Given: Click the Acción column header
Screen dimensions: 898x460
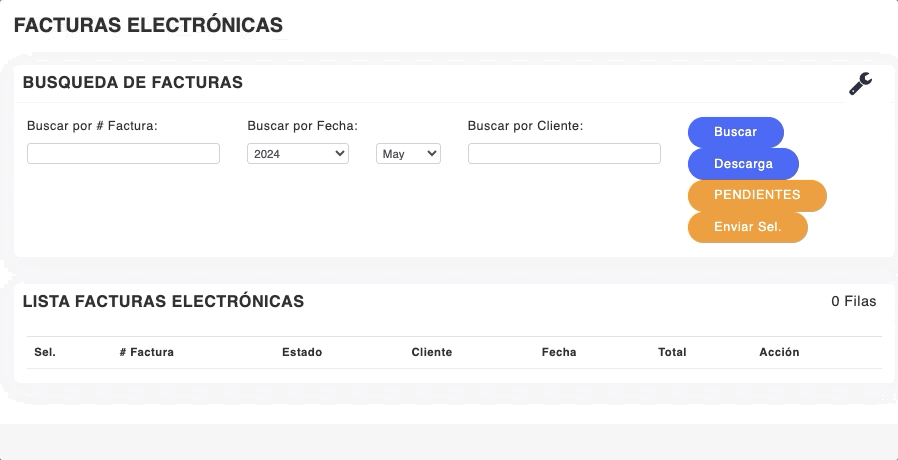Looking at the screenshot, I should click(x=779, y=352).
